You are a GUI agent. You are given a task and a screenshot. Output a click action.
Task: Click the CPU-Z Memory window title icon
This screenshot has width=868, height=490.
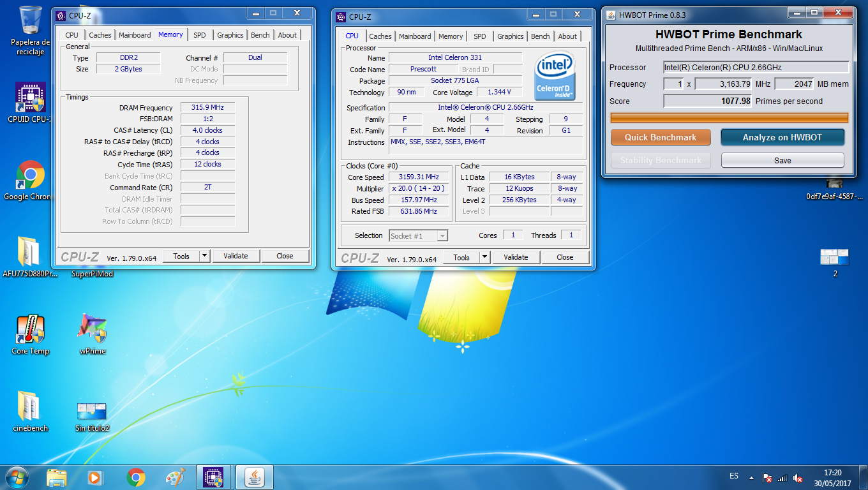(x=61, y=16)
